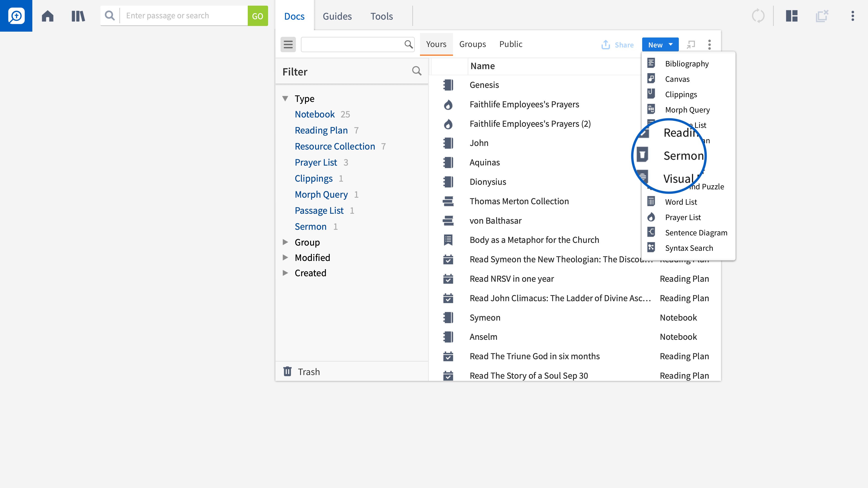Click the magnifier in the Docs search field
The image size is (868, 488).
408,45
